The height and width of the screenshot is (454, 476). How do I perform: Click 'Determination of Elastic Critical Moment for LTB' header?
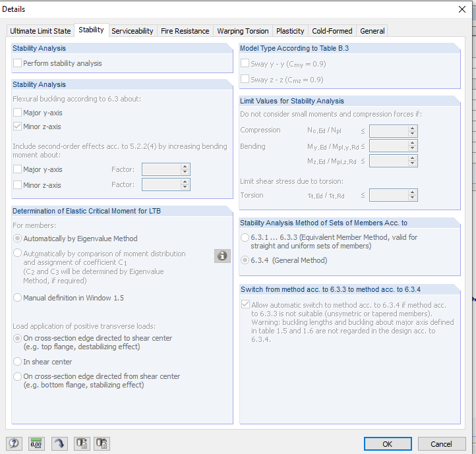(86, 211)
